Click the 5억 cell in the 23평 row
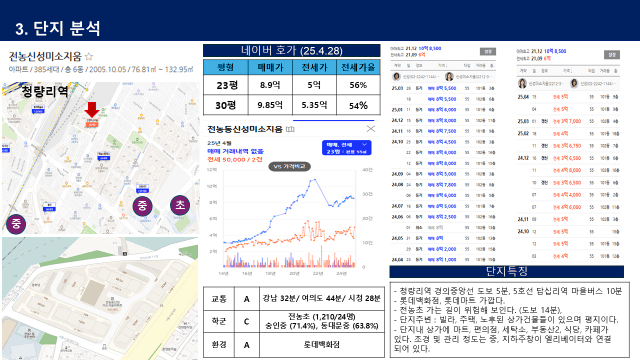Viewport: 640px width, 360px height. coord(314,85)
